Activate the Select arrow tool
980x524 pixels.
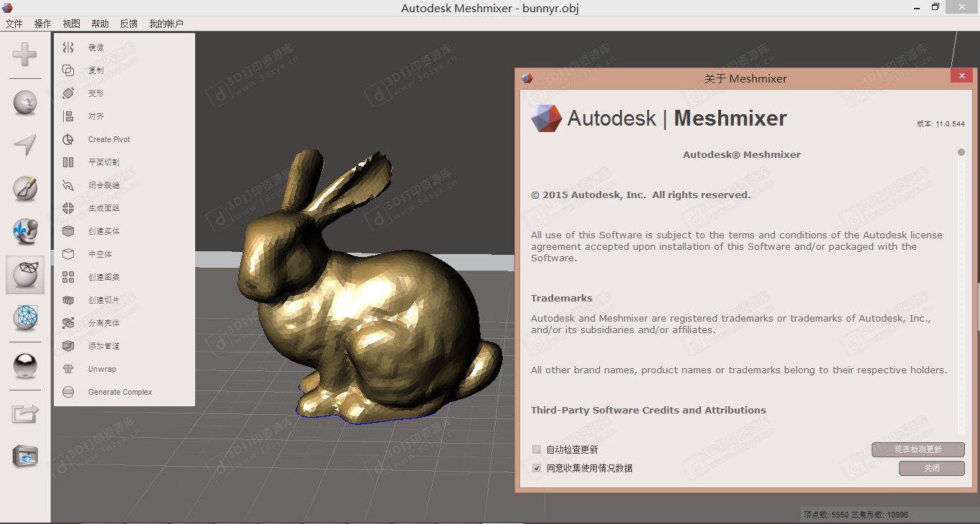(25, 146)
